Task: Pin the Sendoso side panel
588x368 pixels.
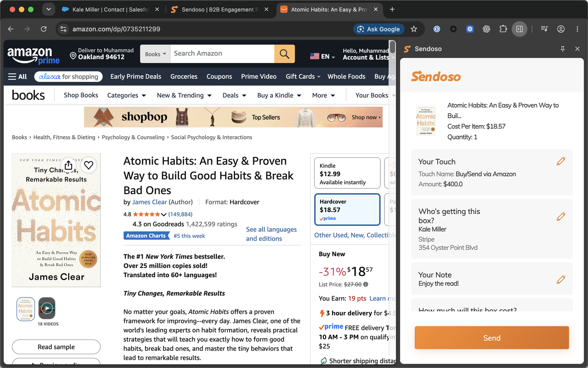Action: click(563, 49)
